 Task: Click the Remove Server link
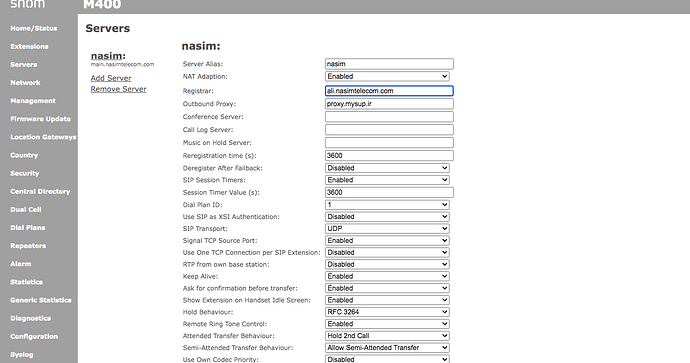click(x=118, y=89)
